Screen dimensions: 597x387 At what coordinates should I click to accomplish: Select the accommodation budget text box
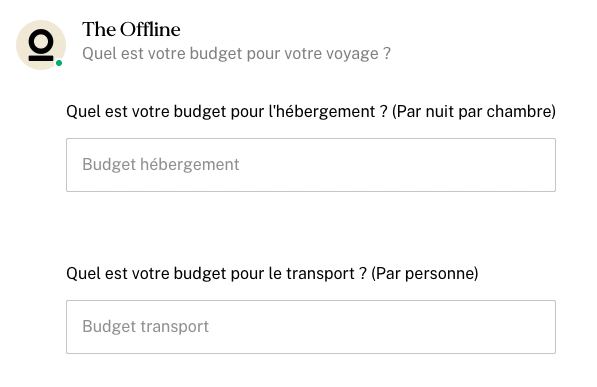click(x=311, y=165)
